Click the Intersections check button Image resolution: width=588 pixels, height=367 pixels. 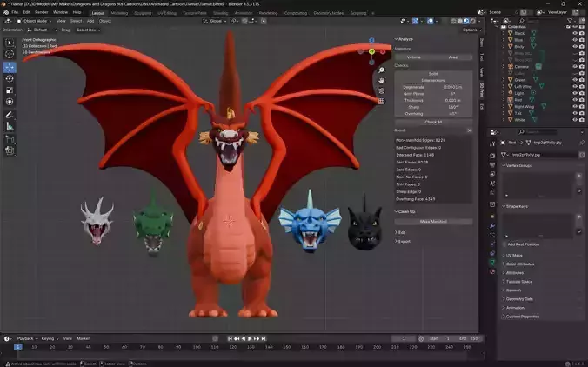tap(433, 81)
